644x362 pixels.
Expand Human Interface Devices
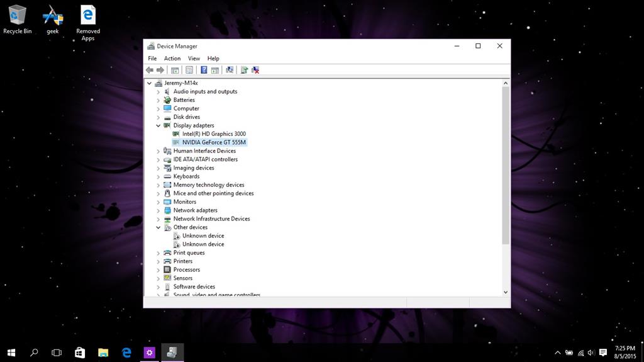tap(158, 151)
